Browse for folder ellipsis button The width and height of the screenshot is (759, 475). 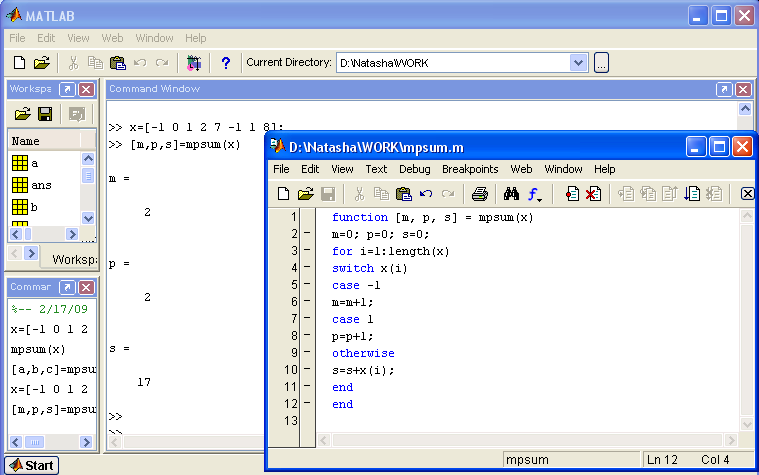[x=601, y=62]
